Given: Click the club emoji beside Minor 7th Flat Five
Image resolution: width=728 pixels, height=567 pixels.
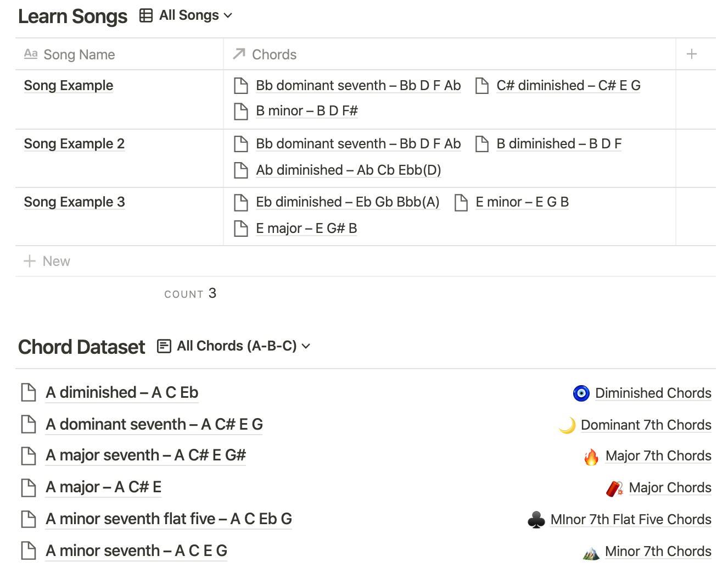Looking at the screenshot, I should pos(536,519).
